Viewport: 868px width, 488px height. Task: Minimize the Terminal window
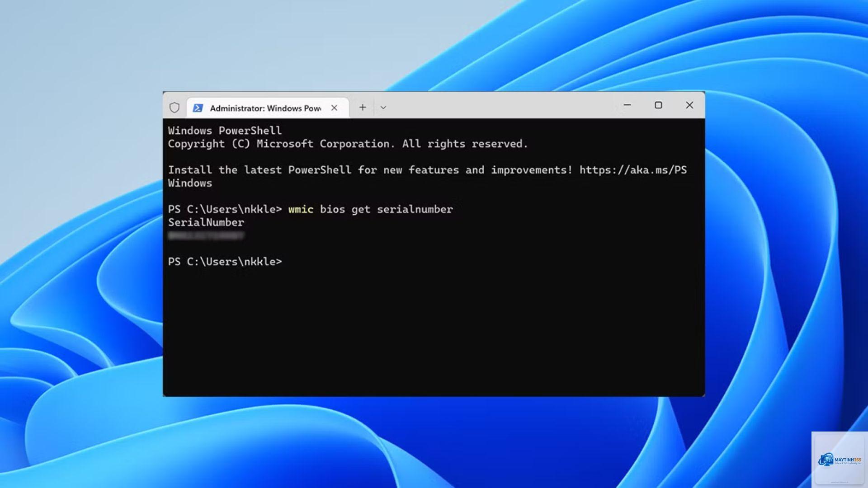(x=627, y=105)
